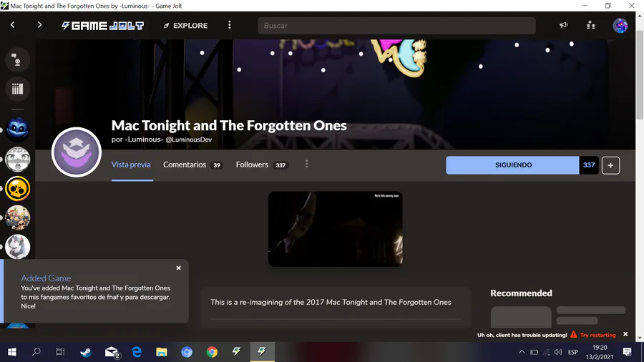644x362 pixels.
Task: Open the white wolf community avatar
Action: pos(17,247)
